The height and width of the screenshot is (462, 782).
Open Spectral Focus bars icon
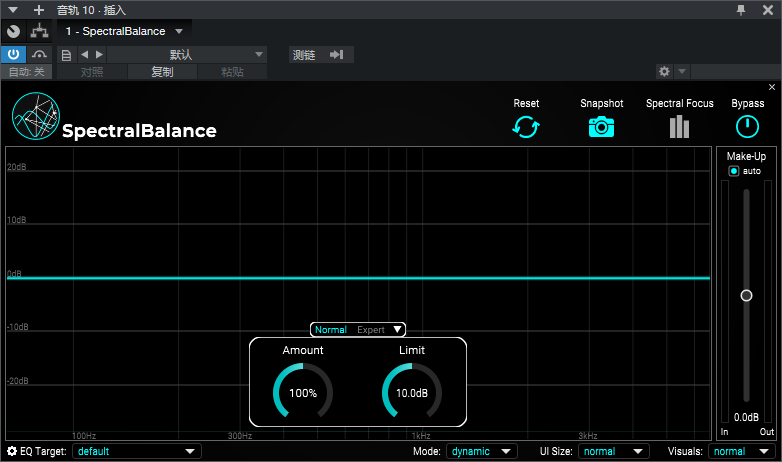click(x=679, y=127)
